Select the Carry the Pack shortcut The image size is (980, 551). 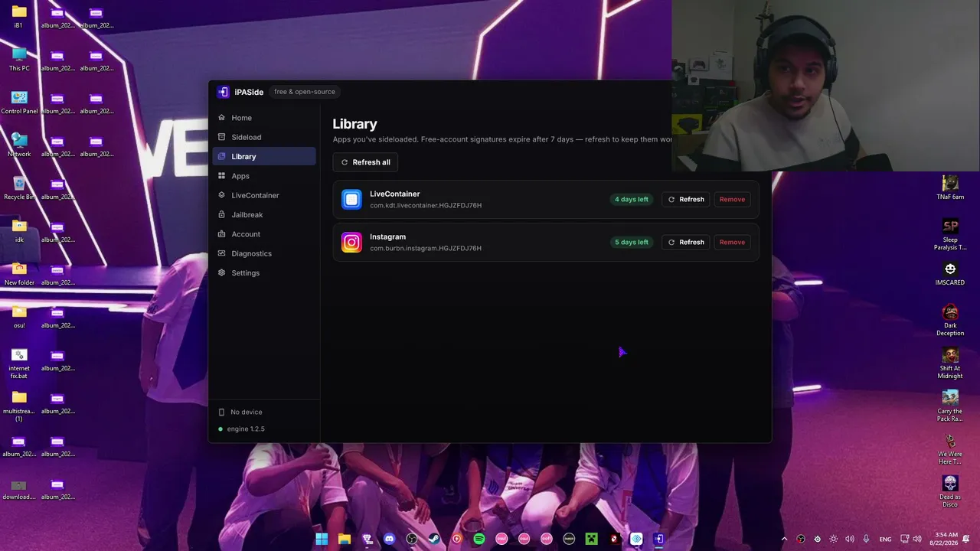coord(950,406)
